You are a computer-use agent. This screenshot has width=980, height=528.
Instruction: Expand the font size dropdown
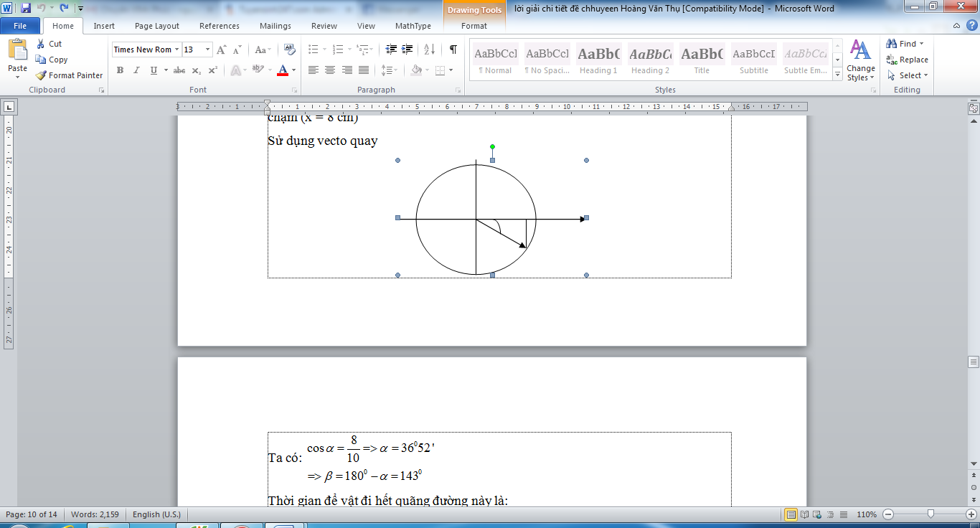point(208,49)
